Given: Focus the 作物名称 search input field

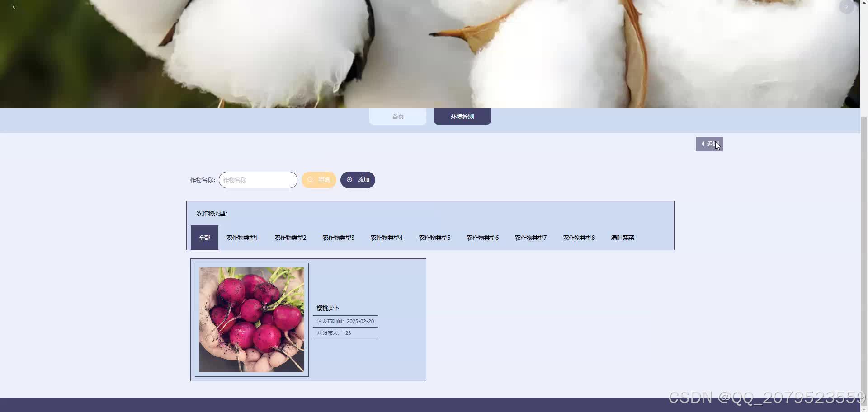Looking at the screenshot, I should click(258, 180).
